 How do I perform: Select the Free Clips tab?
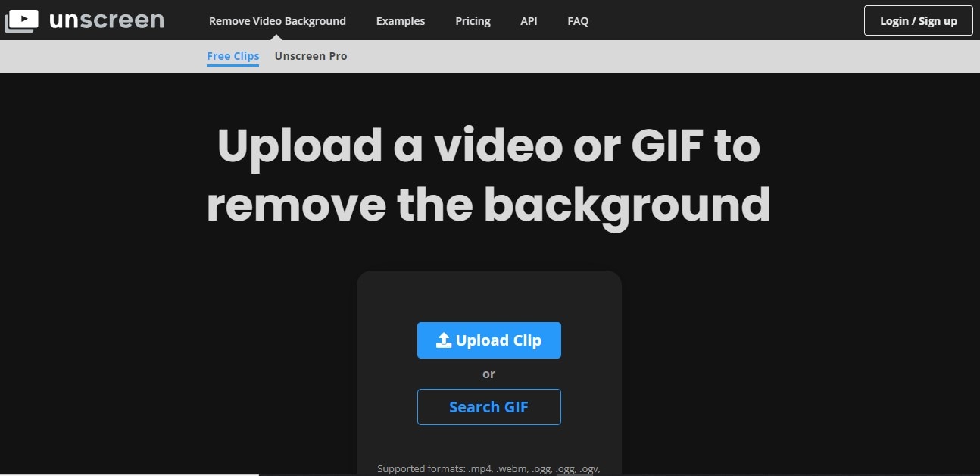tap(233, 56)
